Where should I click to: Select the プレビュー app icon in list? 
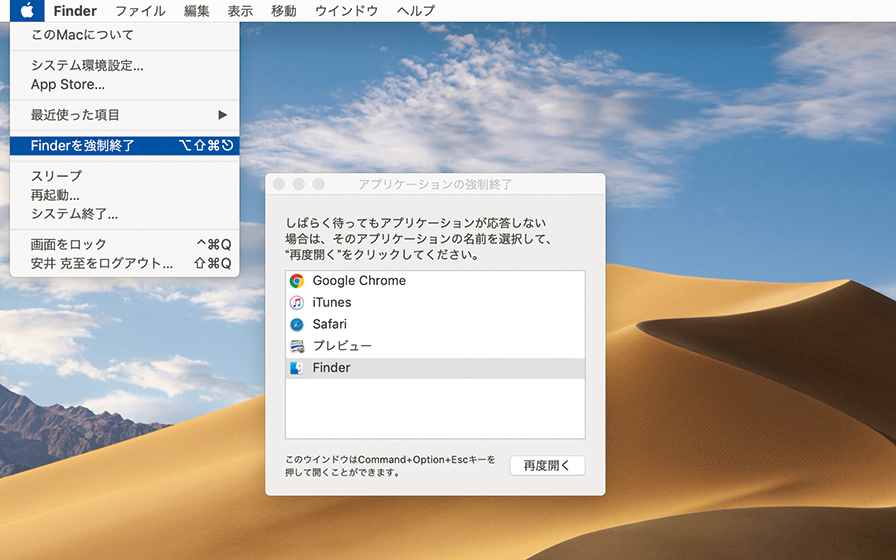297,346
